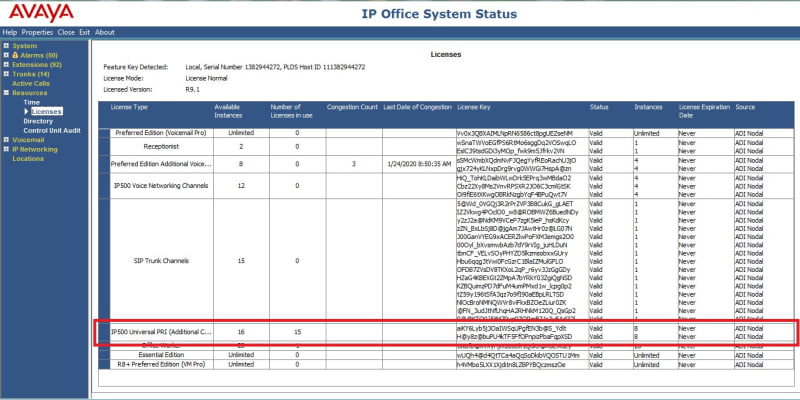Screen dimensions: 800x400
Task: Click row selector beside Essential Edition
Action: (105, 355)
